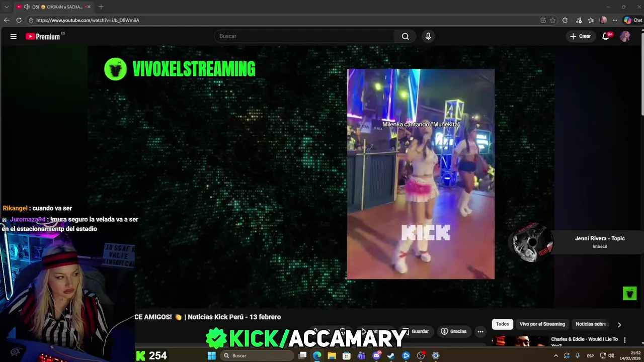Viewport: 644px width, 362px height.
Task: Open File Explorer from taskbar
Action: click(332, 355)
